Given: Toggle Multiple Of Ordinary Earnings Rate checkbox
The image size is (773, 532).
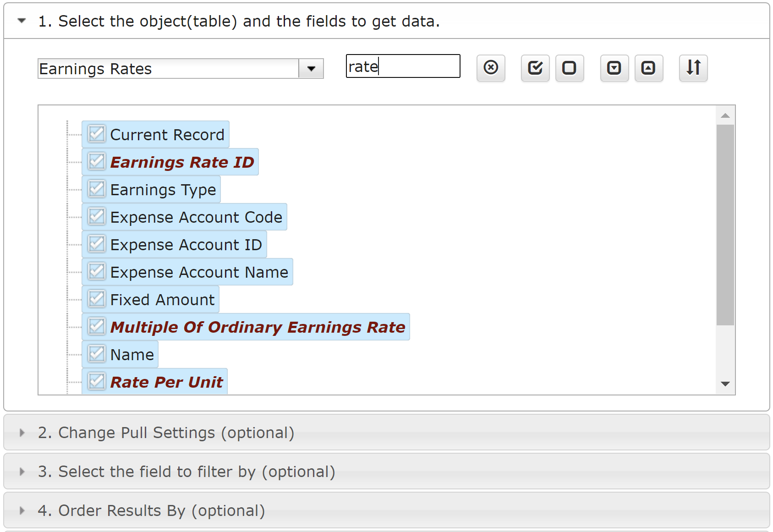Looking at the screenshot, I should pos(97,327).
